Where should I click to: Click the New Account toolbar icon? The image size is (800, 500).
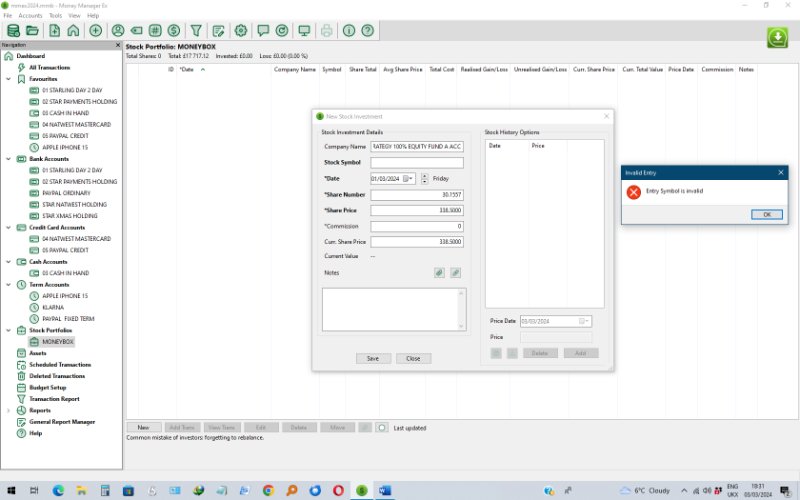click(54, 31)
